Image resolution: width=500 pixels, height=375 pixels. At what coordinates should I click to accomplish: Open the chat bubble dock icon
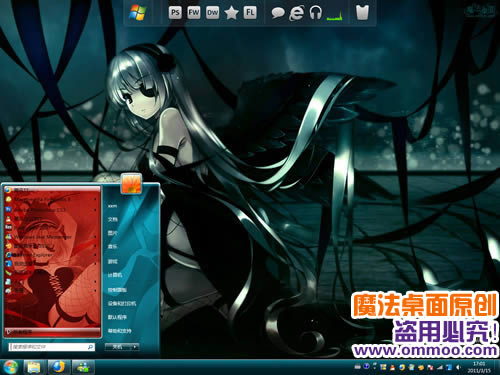[277, 13]
